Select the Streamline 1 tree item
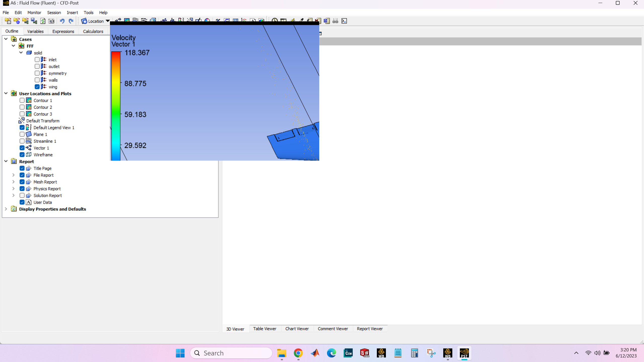Image resolution: width=644 pixels, height=362 pixels. (x=45, y=141)
